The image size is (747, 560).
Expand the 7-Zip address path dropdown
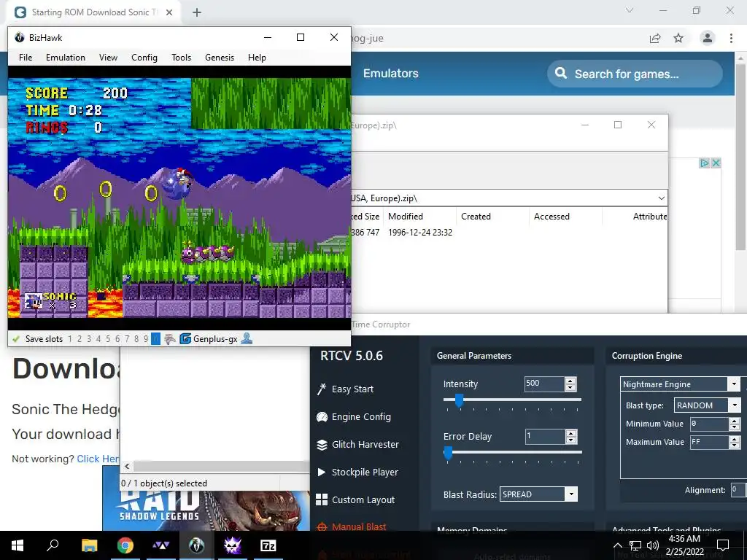coord(661,198)
